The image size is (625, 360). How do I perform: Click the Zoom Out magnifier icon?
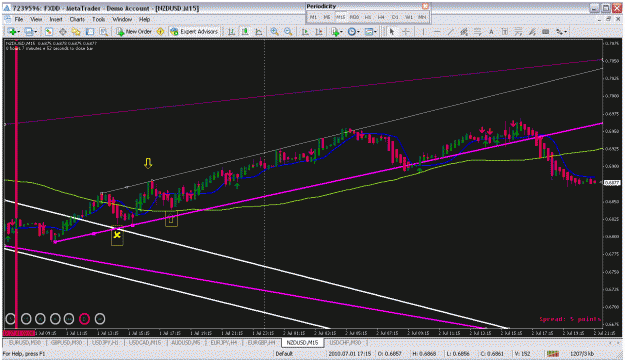point(288,31)
